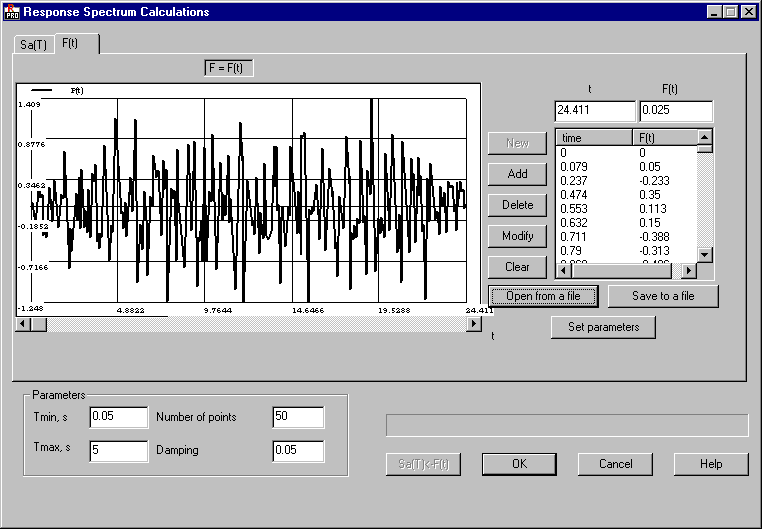Select table row with time 0.632
The height and width of the screenshot is (529, 762).
(626, 223)
